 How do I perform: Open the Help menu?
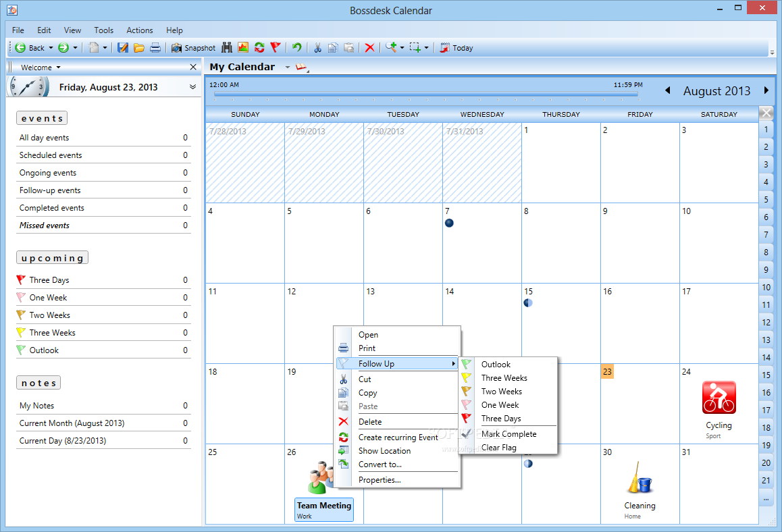click(x=174, y=30)
